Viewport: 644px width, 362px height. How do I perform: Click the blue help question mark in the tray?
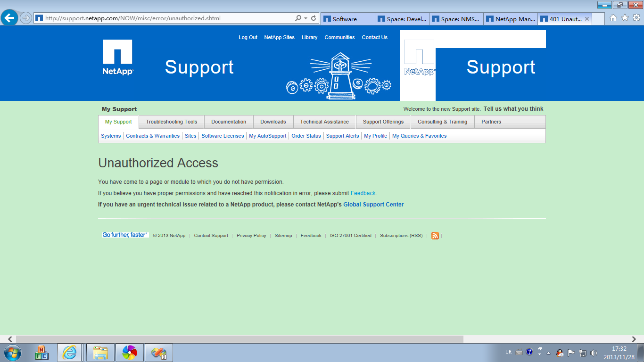tap(529, 352)
